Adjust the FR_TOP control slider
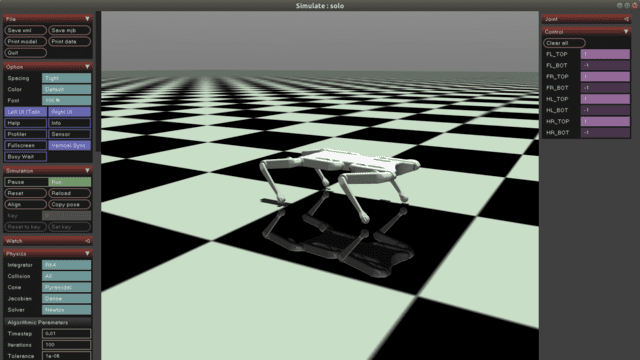Screen dimensions: 640x360 click(x=605, y=76)
